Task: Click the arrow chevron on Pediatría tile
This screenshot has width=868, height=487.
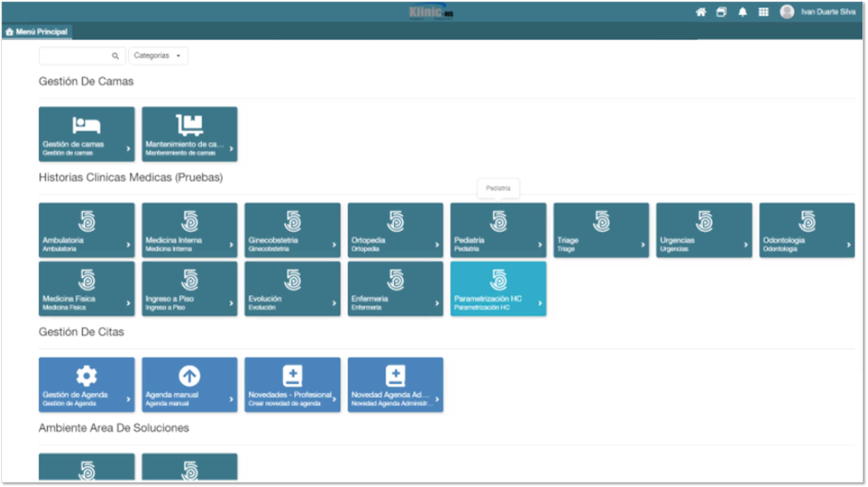Action: [x=540, y=245]
